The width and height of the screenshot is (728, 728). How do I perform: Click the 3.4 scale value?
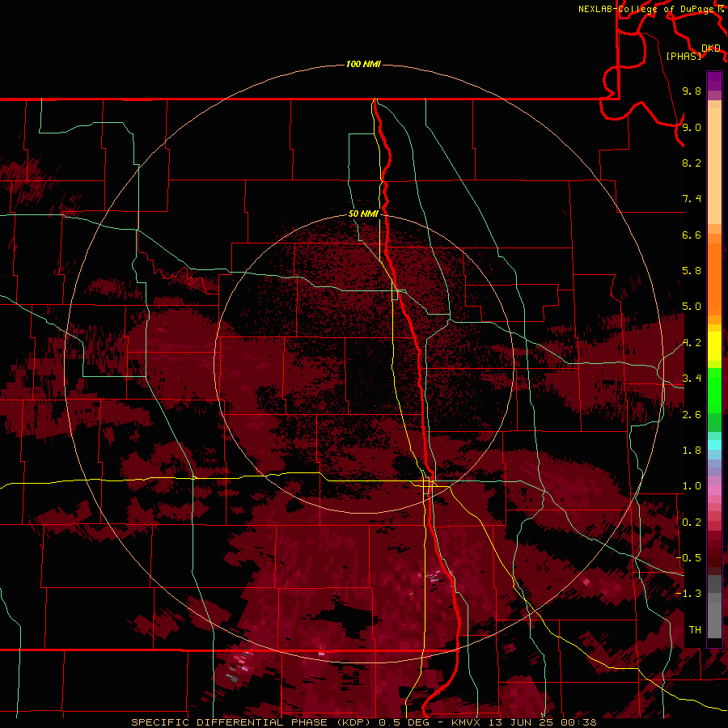(692, 379)
